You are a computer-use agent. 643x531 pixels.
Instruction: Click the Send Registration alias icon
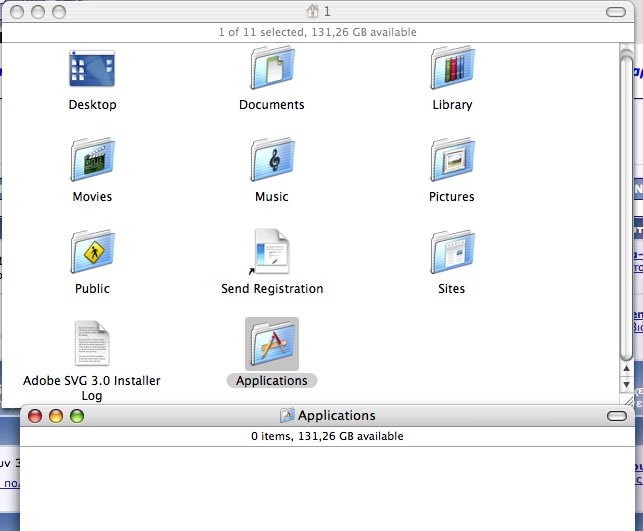271,253
